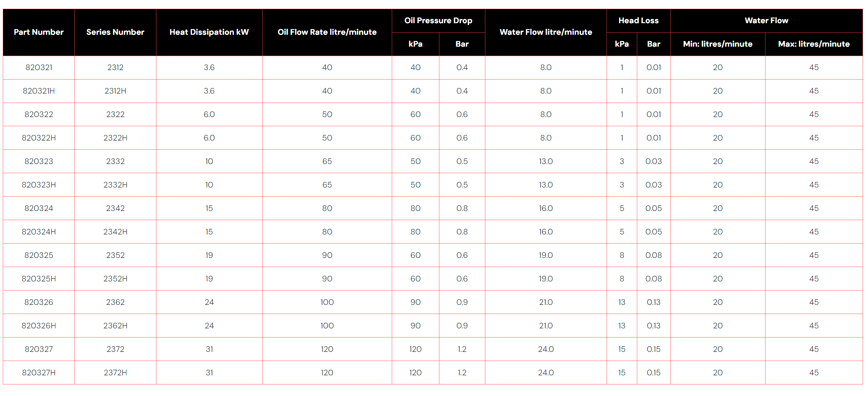868x396 pixels.
Task: Click the Water Flow litre/minute column header
Action: pos(546,32)
